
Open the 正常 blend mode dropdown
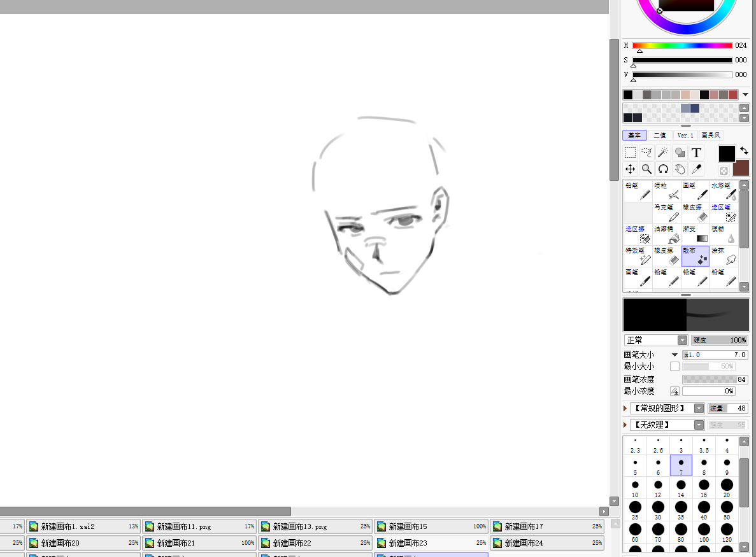coord(656,341)
